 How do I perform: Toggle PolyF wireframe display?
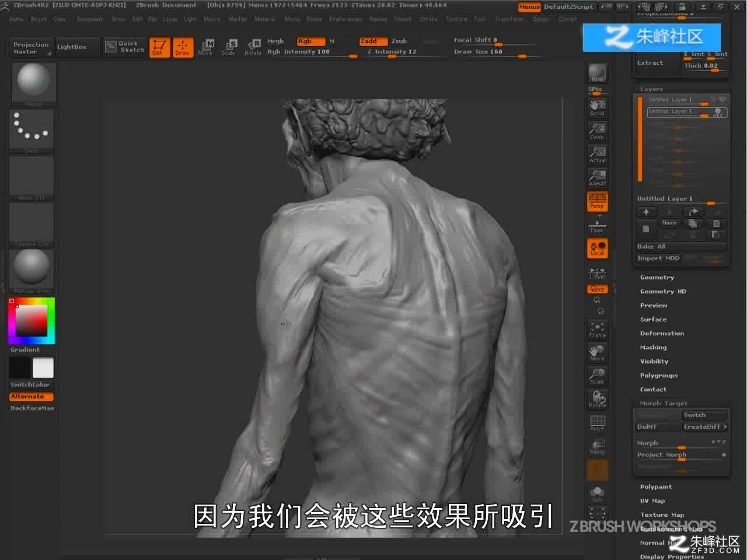click(x=597, y=423)
